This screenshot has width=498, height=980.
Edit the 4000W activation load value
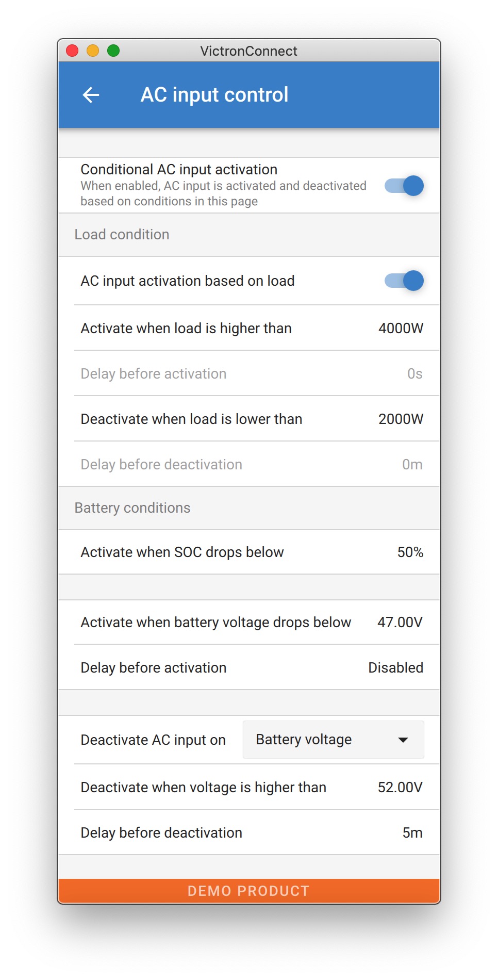(401, 329)
